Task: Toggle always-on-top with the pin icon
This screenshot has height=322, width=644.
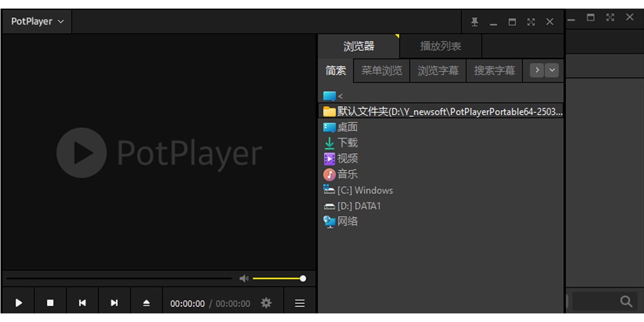Action: (x=474, y=21)
